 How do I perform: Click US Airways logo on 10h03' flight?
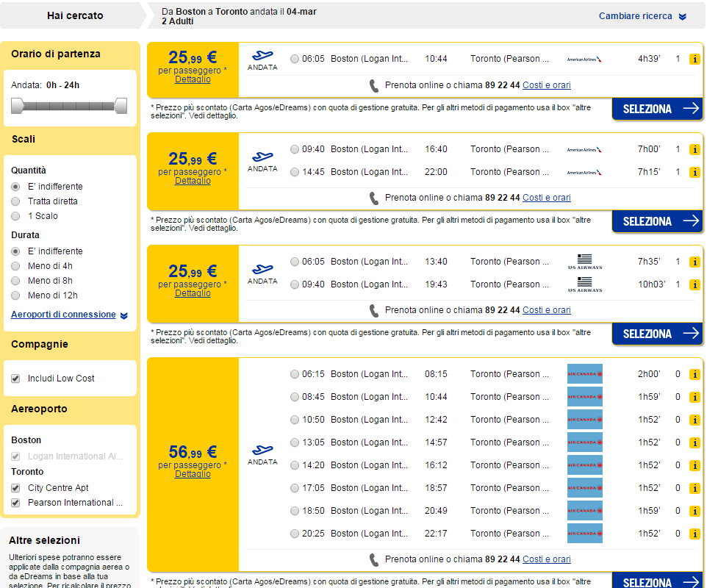[x=585, y=284]
